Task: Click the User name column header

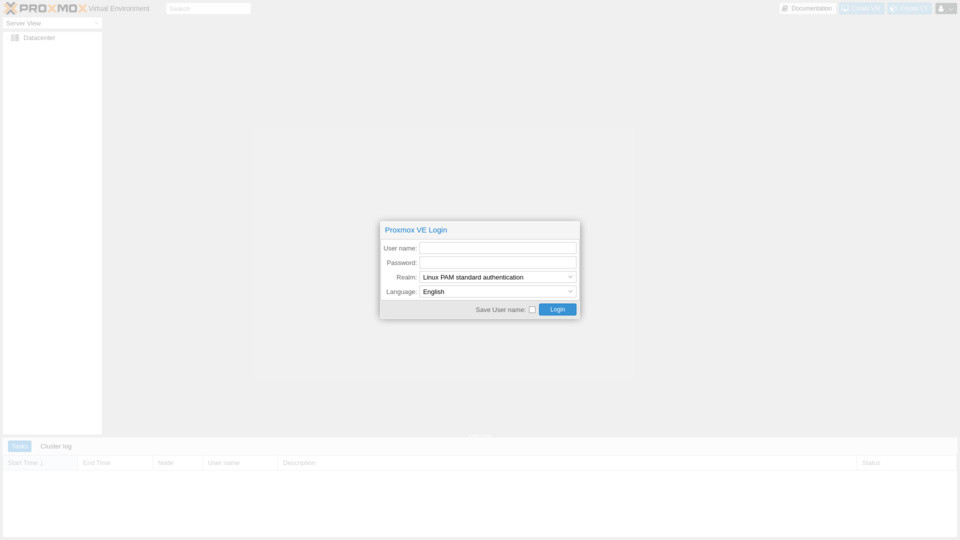Action: click(x=240, y=463)
